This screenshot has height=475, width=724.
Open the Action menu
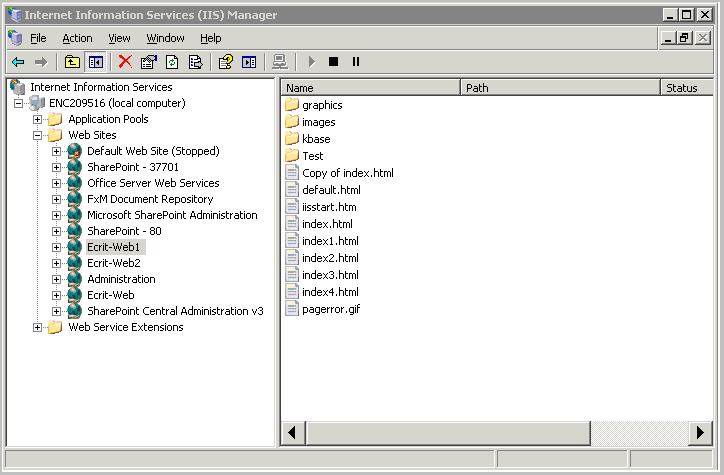click(77, 38)
